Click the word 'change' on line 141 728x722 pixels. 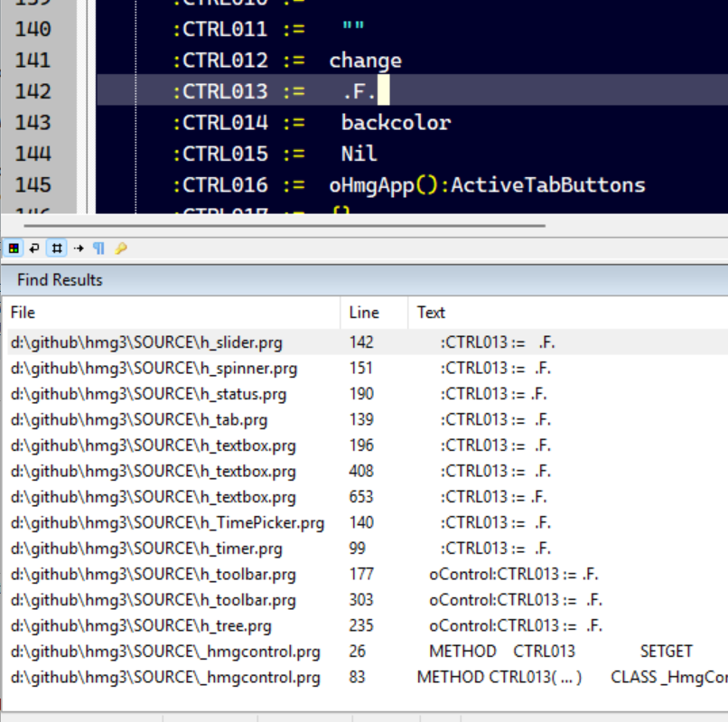366,61
